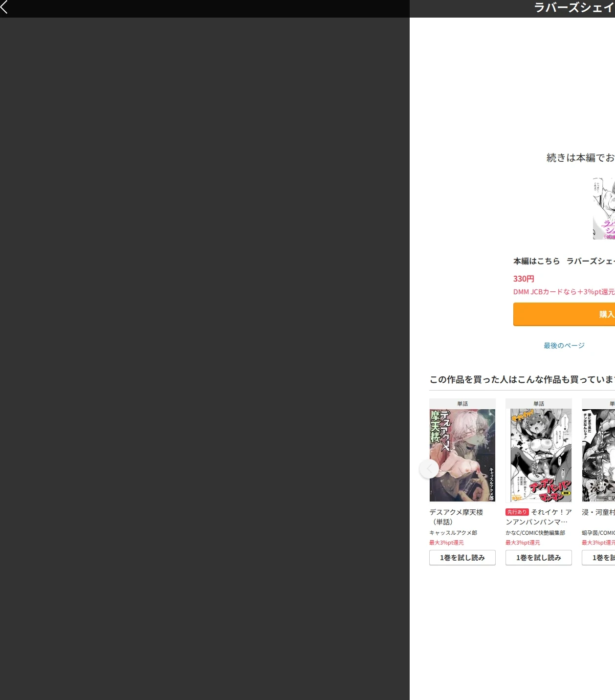
Task: Click the author かなC/COMIC快艶編集部
Action: click(x=535, y=533)
